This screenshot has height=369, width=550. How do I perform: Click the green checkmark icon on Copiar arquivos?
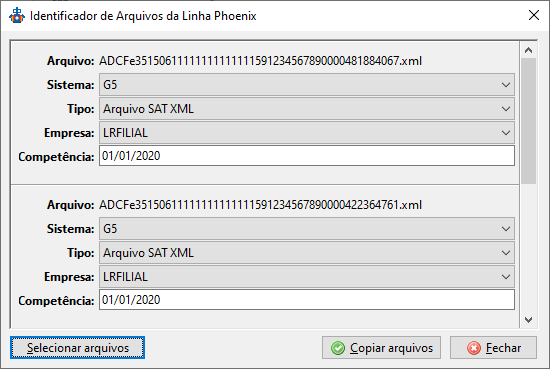point(338,348)
